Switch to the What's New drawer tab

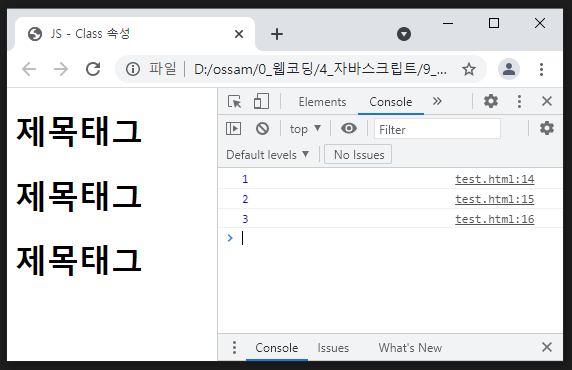pyautogui.click(x=410, y=348)
